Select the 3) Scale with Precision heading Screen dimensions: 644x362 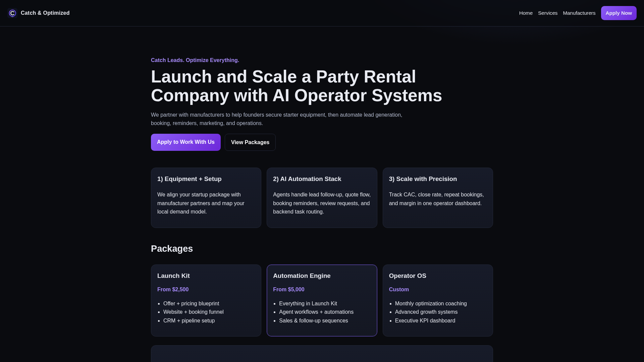point(423,179)
